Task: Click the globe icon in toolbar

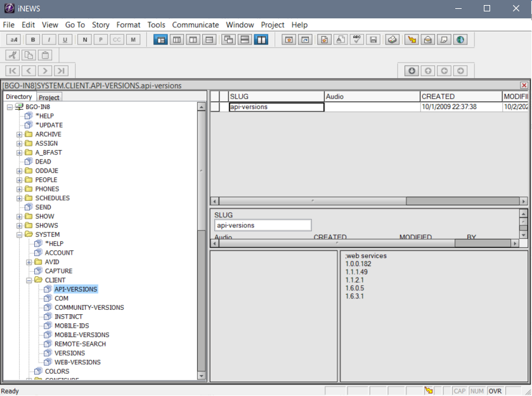Action: [x=460, y=39]
